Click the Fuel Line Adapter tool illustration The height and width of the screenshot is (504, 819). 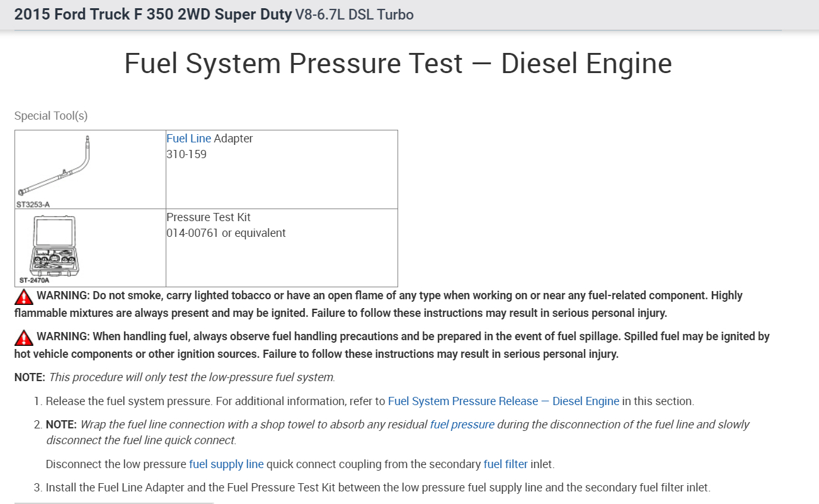click(x=55, y=167)
